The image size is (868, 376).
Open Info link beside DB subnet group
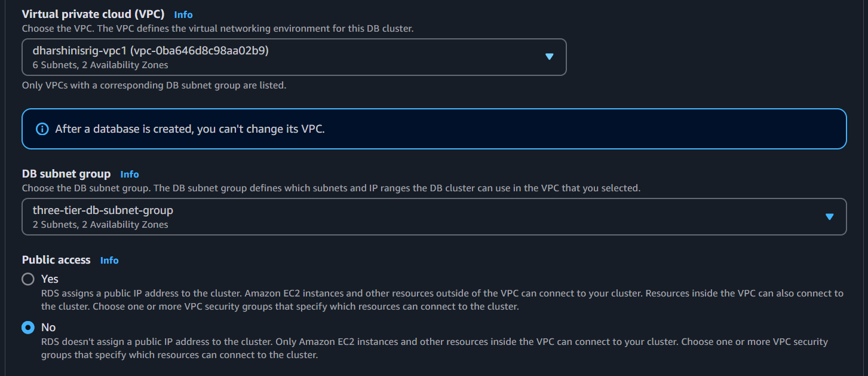tap(130, 174)
